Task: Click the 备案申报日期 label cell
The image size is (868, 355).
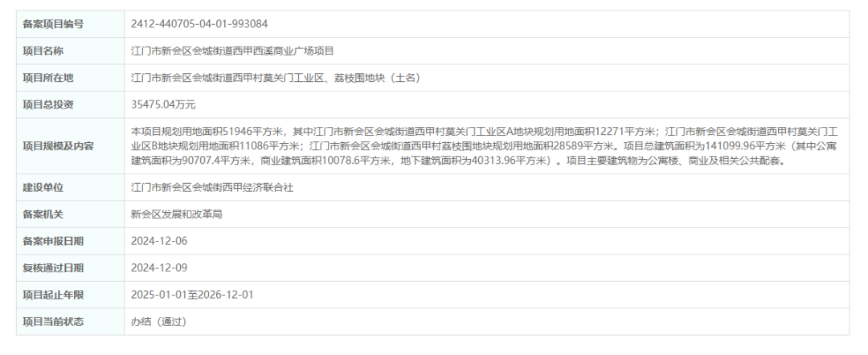Action: [70, 241]
